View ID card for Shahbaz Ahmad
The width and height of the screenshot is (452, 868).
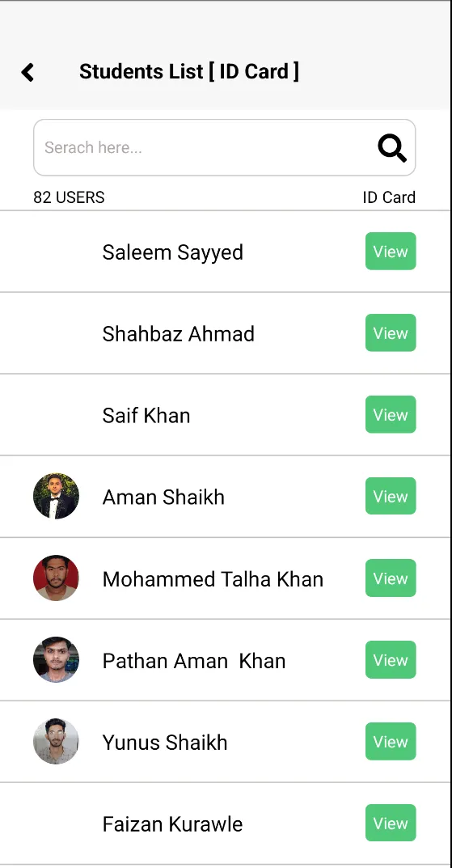click(x=391, y=332)
